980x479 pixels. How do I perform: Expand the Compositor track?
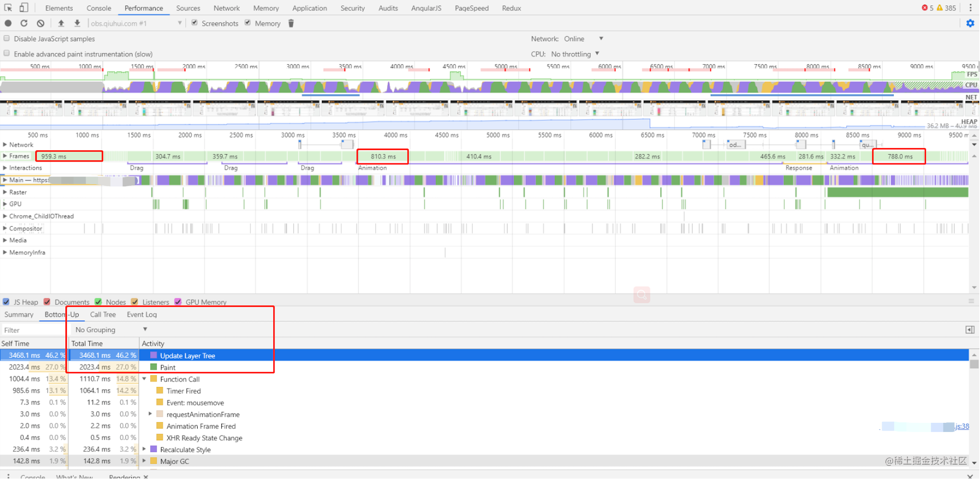tap(5, 228)
